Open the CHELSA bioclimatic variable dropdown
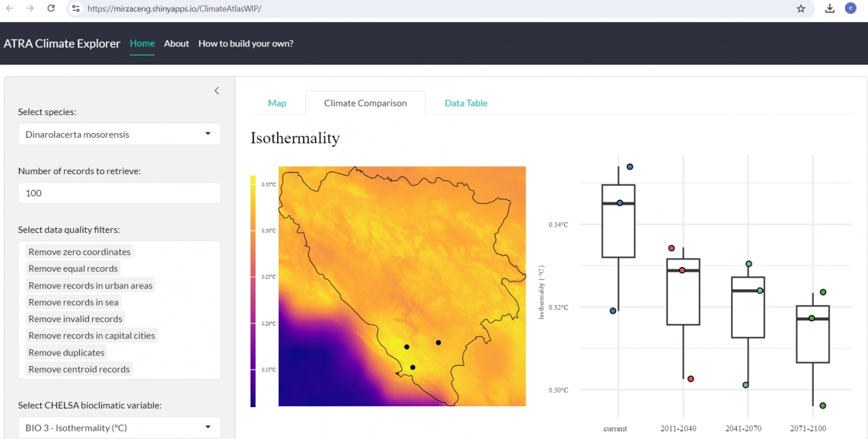Screen dimensions: 868x439 pos(119,427)
